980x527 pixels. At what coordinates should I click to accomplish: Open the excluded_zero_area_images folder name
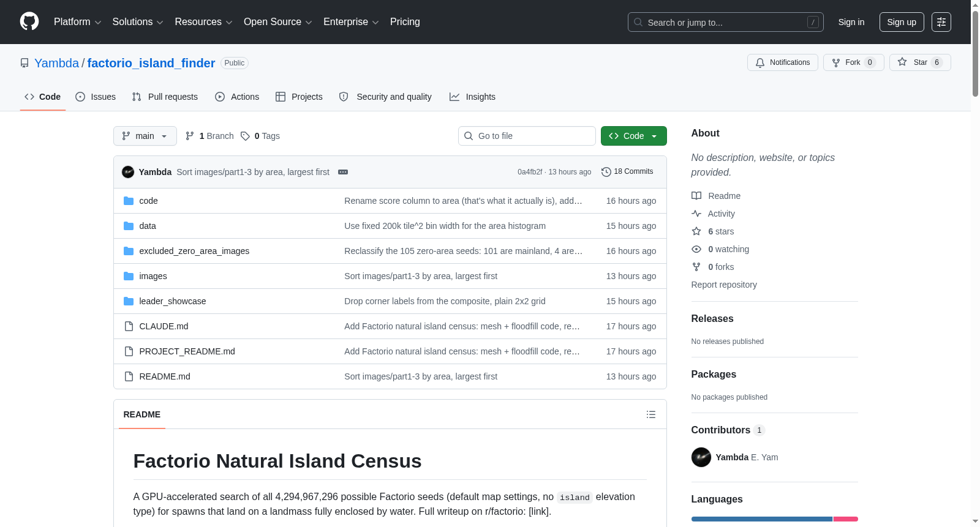coord(194,251)
